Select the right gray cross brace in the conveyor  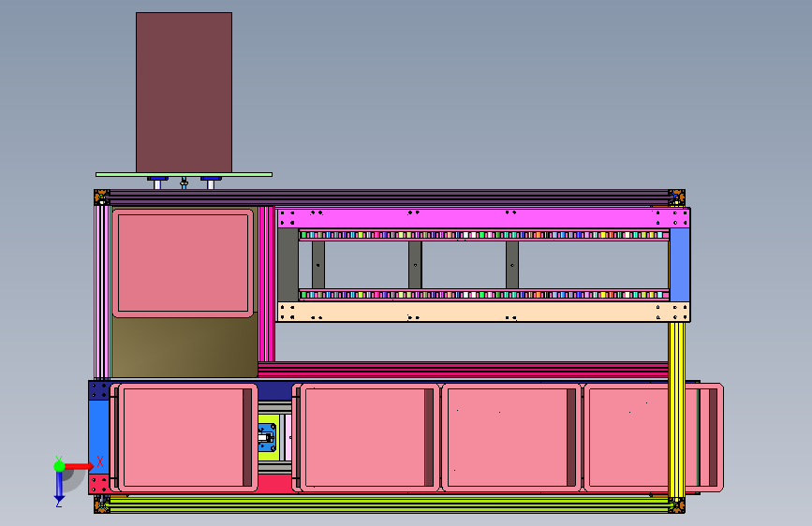tap(512, 265)
